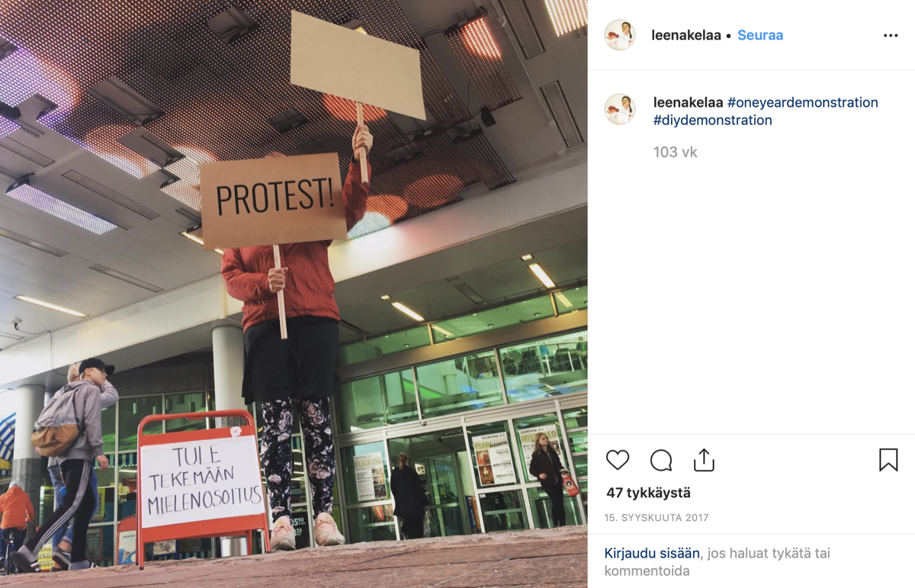
Task: Like the post with the heart icon
Action: (x=618, y=460)
